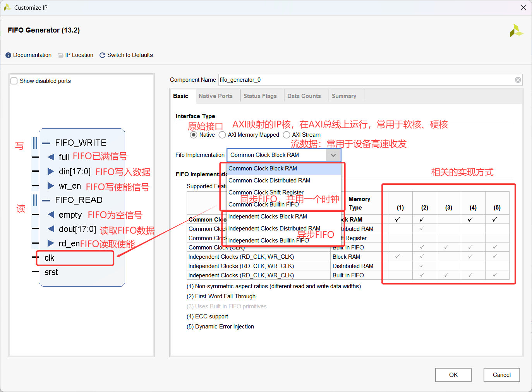Viewport: 532px width, 392px height.
Task: Collapse the FIFO_WRITE interface minus icon
Action: (46, 143)
